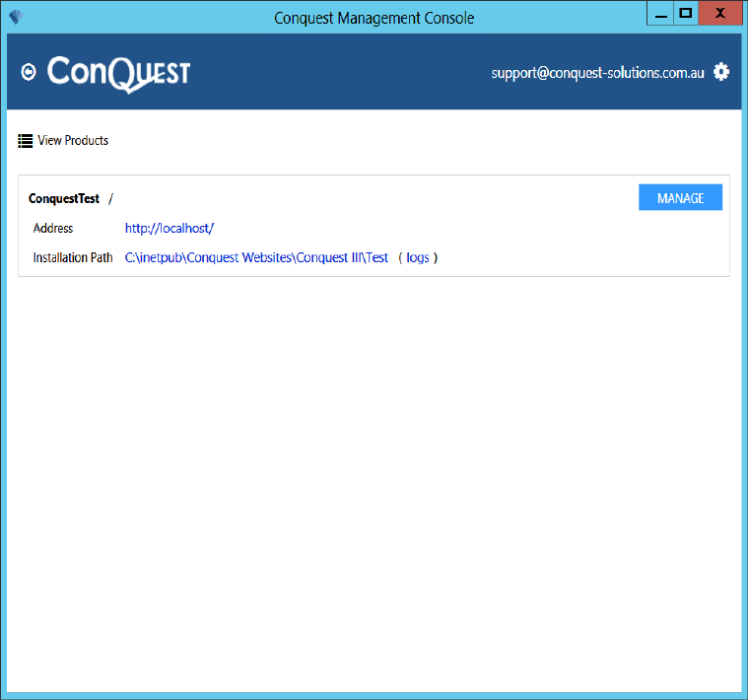748x700 pixels.
Task: Open settings via the gear icon
Action: [x=720, y=72]
